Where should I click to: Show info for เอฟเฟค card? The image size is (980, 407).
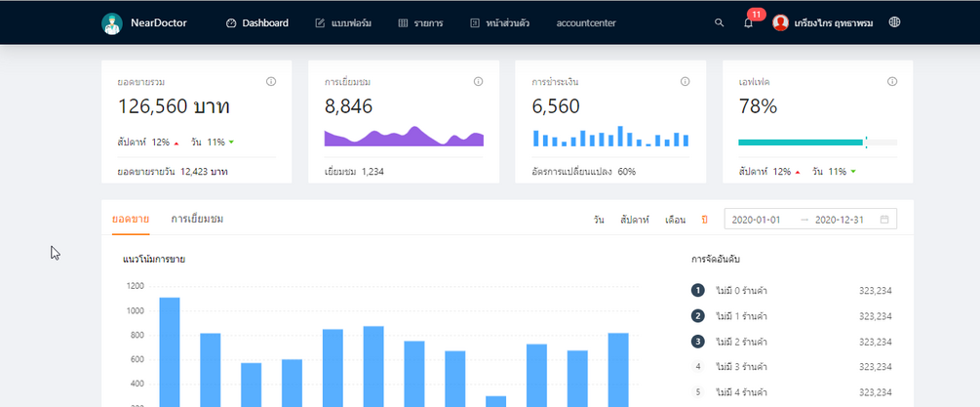[892, 81]
